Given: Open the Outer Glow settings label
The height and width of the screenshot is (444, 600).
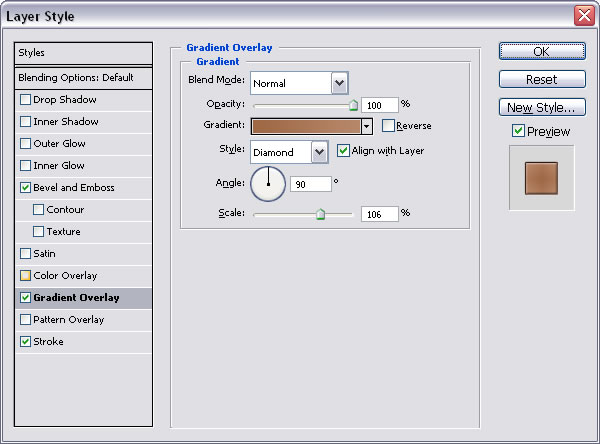Looking at the screenshot, I should point(59,144).
